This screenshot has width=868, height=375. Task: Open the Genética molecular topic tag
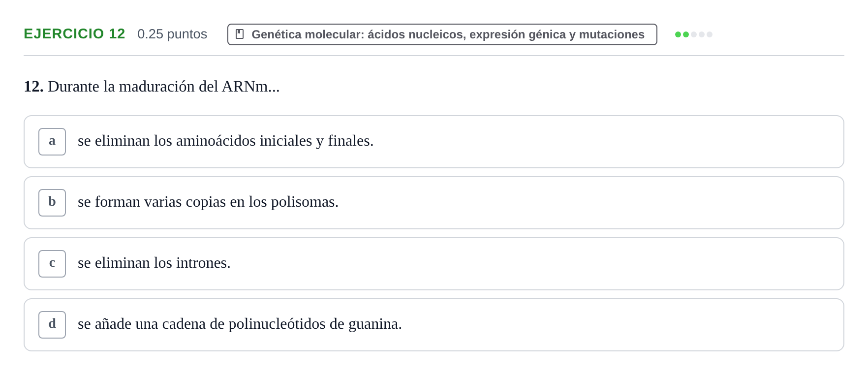point(442,34)
